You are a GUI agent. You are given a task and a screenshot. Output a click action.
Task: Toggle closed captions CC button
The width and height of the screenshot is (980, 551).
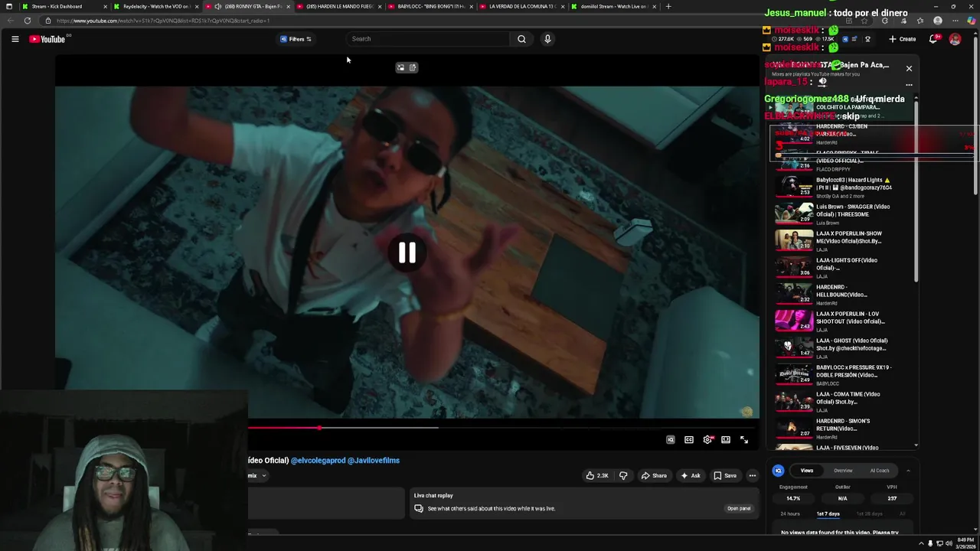(689, 440)
